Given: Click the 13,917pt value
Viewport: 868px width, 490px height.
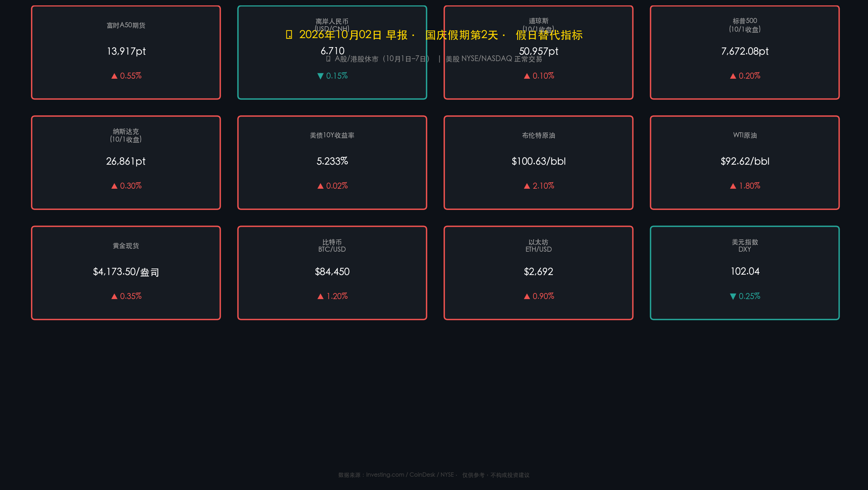Looking at the screenshot, I should pyautogui.click(x=126, y=51).
